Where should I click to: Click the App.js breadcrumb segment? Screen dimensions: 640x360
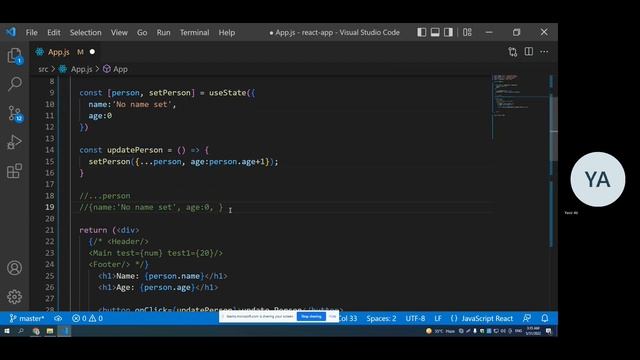coord(81,69)
